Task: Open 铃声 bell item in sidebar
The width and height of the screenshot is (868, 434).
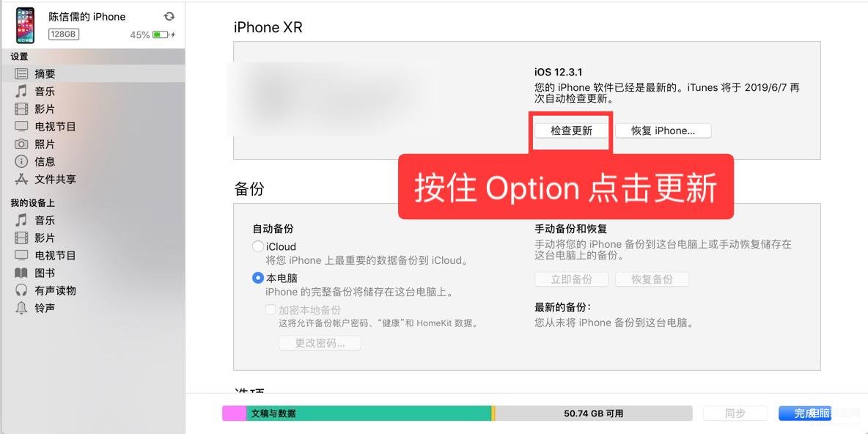Action: [x=92, y=309]
